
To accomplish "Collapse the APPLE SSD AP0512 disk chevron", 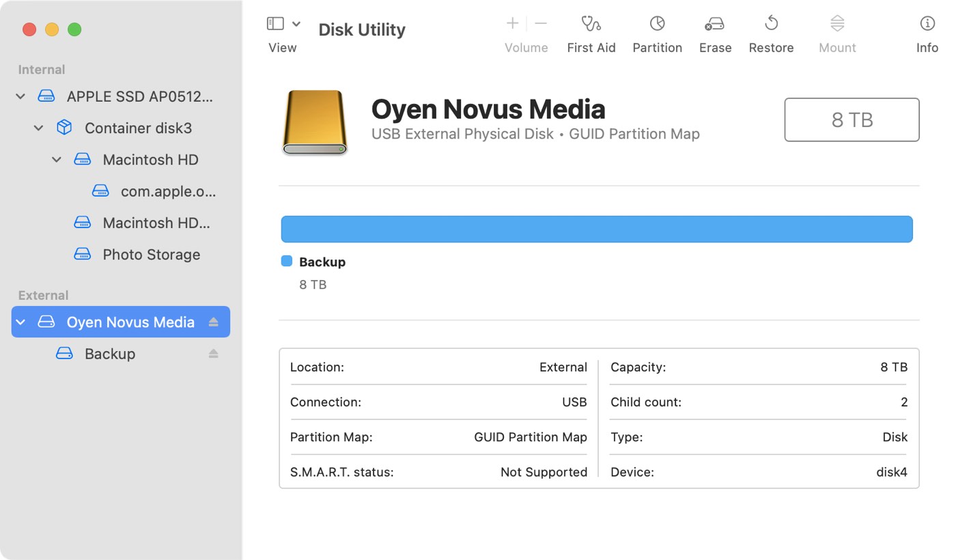I will (x=20, y=97).
